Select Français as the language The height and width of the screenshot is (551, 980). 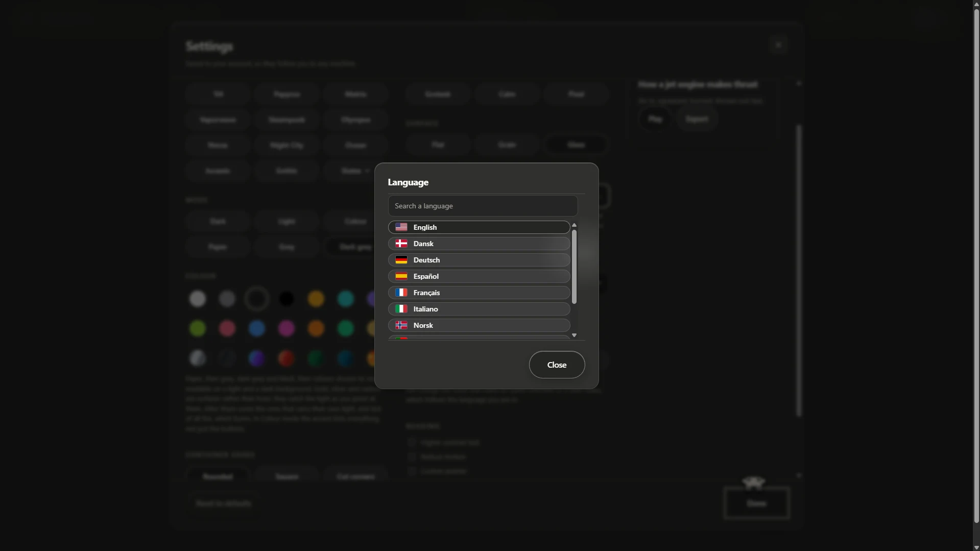click(479, 293)
